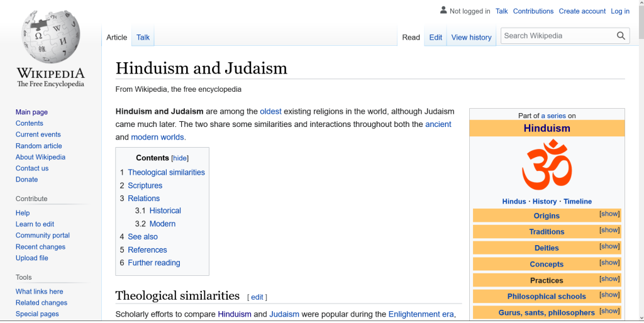Click the Hinduism Om symbol image
The image size is (644, 323).
(547, 165)
